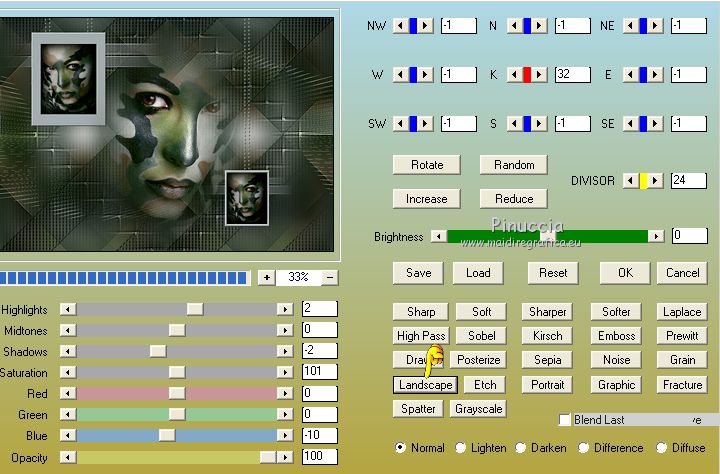Screen dimensions: 720x474
Task: Increase the NE matrix value arrow
Action: (656, 26)
